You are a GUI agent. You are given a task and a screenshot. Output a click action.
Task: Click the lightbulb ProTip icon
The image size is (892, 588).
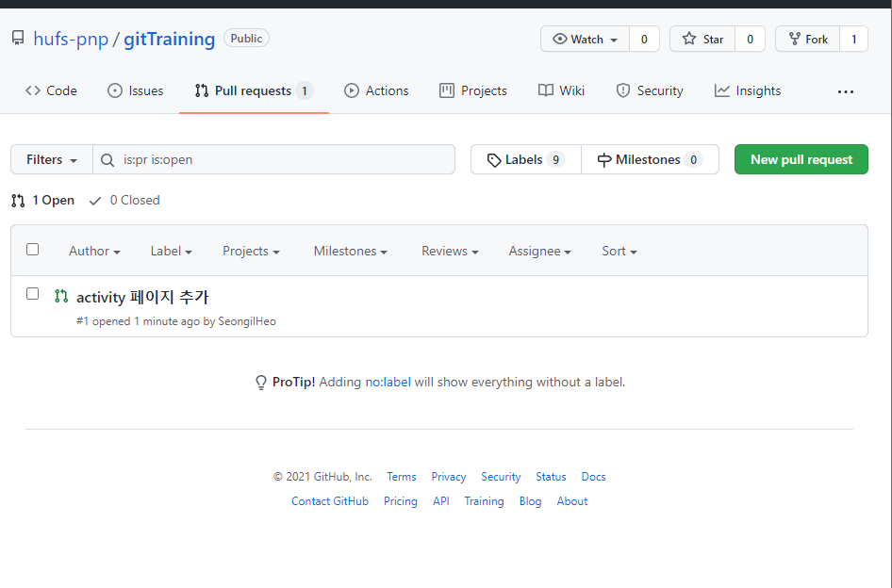click(260, 383)
